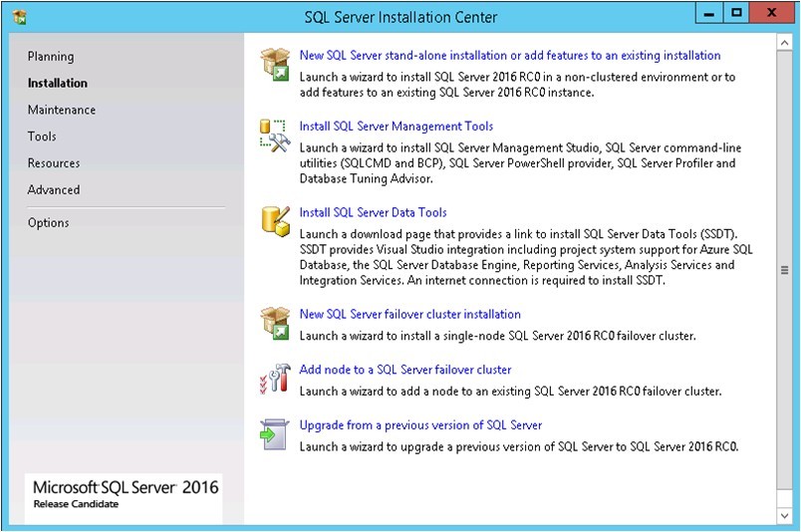Click the Upgrade green arrow icon
This screenshot has width=801, height=532.
[x=274, y=434]
